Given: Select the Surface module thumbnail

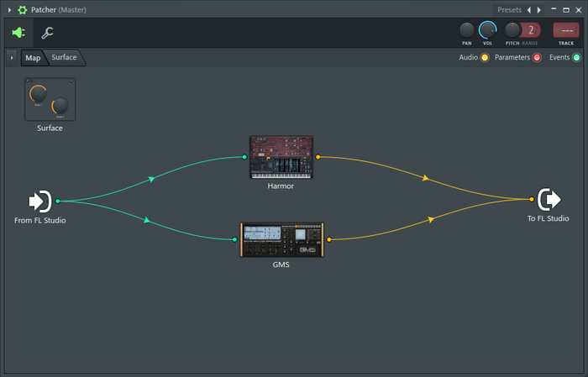Looking at the screenshot, I should click(x=50, y=99).
